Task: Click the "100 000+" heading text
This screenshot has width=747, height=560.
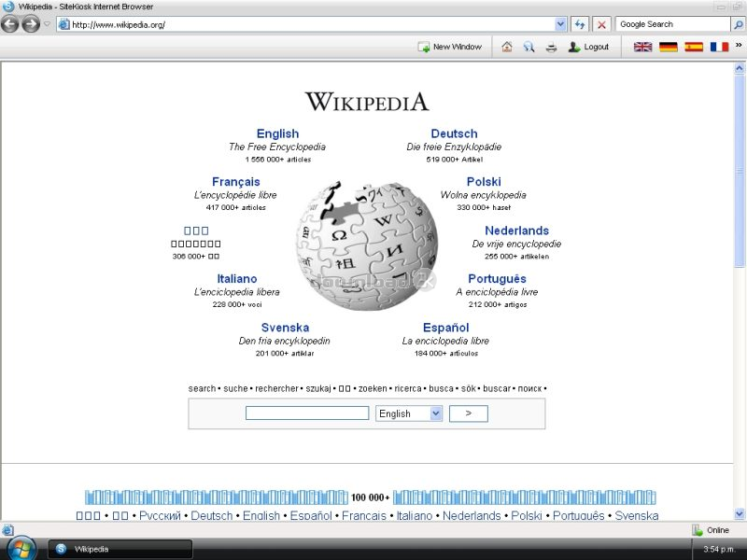Action: click(370, 497)
